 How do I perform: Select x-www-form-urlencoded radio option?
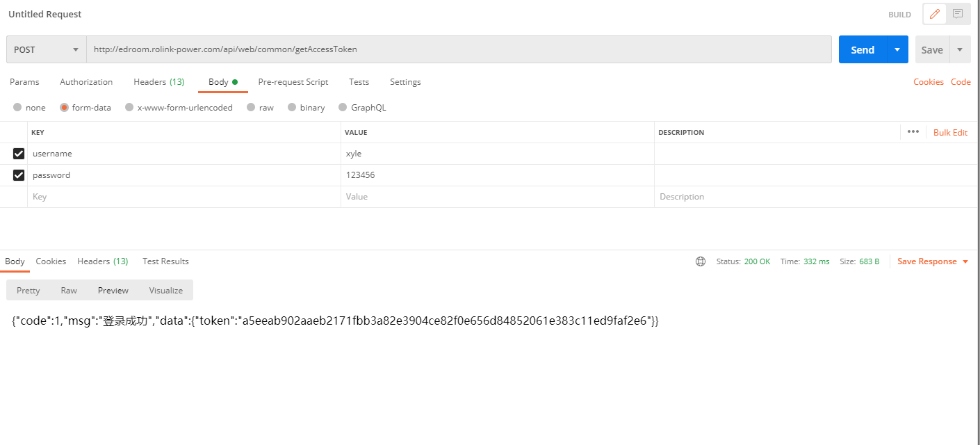click(129, 108)
